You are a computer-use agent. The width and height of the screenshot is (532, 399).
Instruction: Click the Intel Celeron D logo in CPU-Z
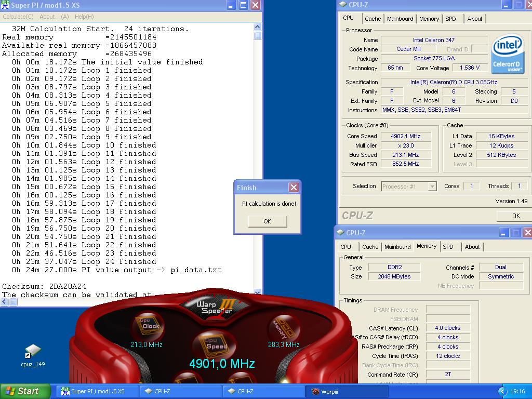507,54
